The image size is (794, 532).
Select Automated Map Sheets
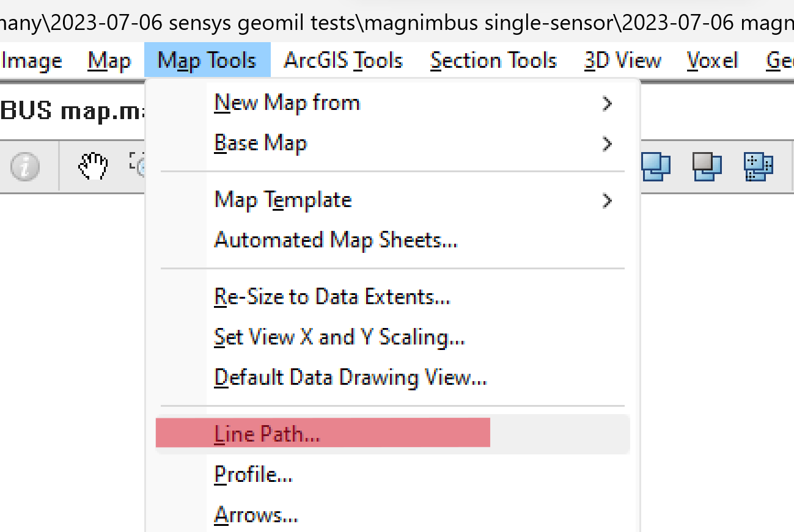[336, 240]
